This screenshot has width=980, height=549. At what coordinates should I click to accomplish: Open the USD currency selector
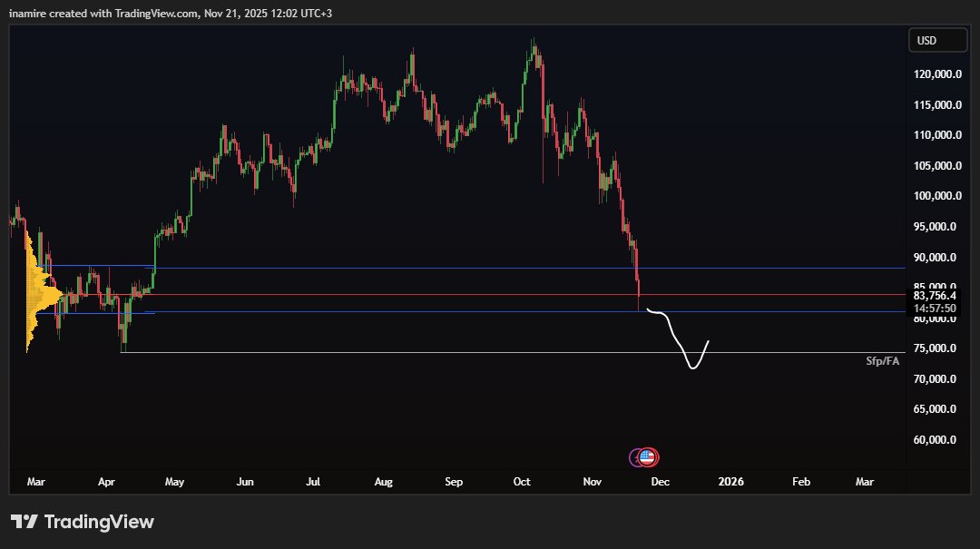click(x=937, y=39)
